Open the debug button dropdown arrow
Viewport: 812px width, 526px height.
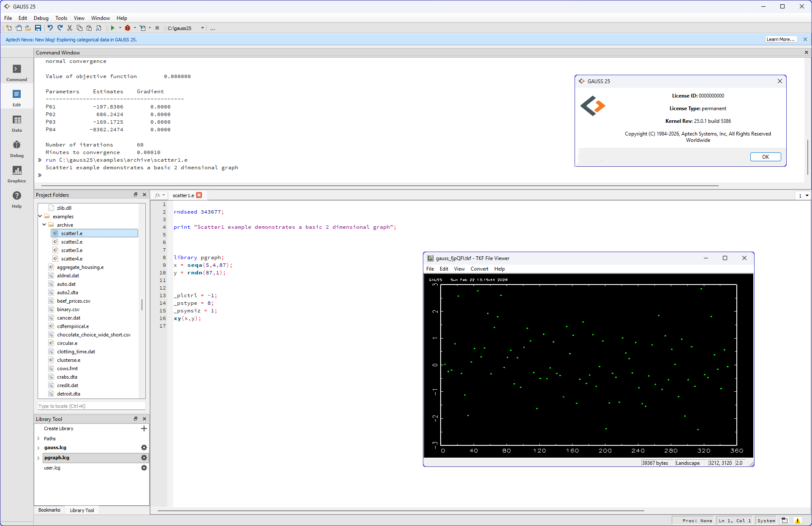[x=135, y=28]
